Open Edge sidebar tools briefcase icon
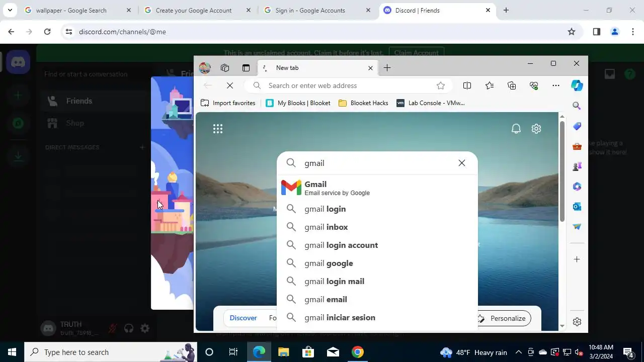644x362 pixels. (x=577, y=146)
